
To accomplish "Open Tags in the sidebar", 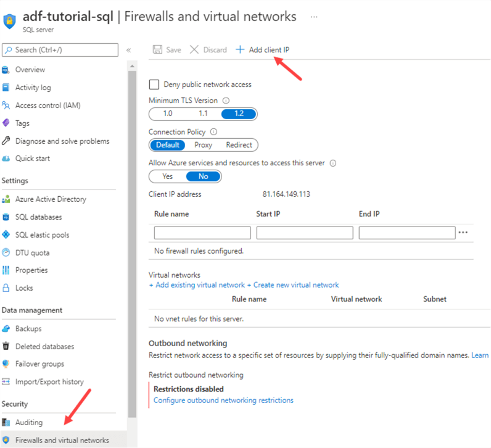I will coord(22,123).
